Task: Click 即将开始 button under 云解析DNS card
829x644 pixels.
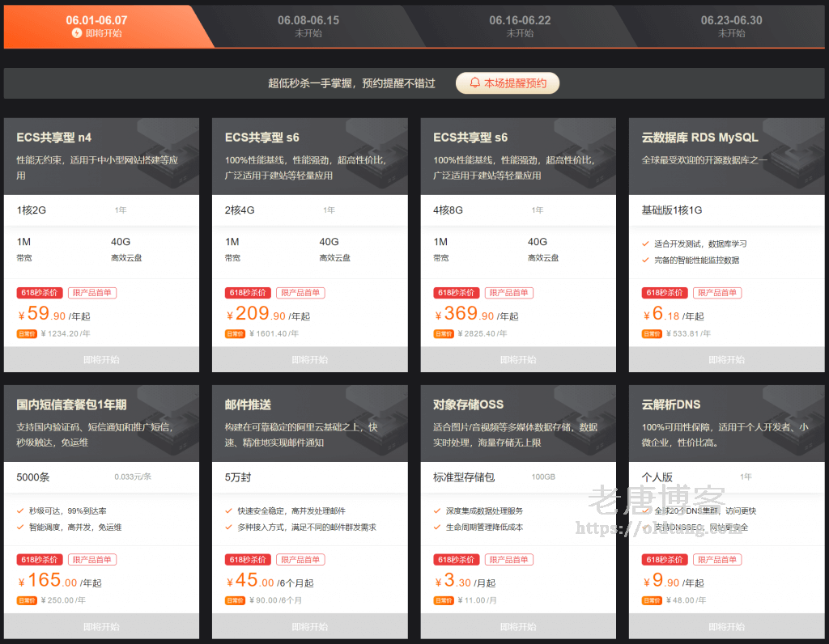Action: tap(726, 626)
